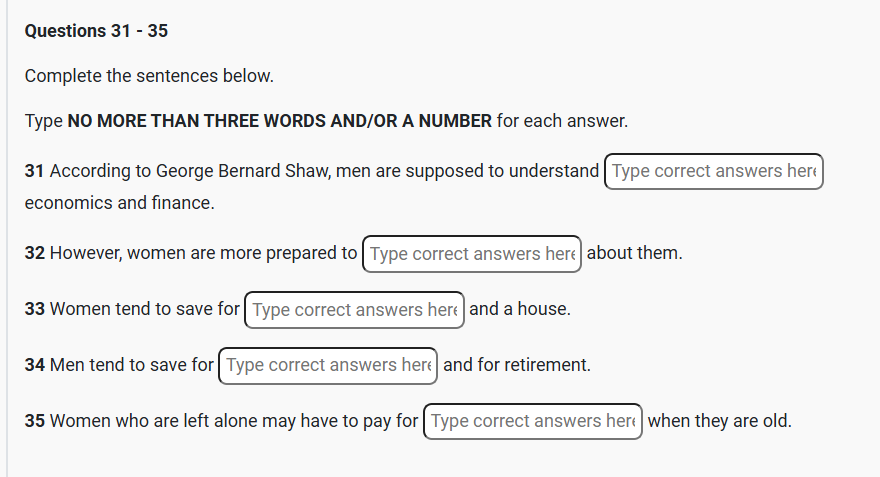The width and height of the screenshot is (880, 477).
Task: Click the 'about them.' text after question 32
Action: tap(634, 254)
